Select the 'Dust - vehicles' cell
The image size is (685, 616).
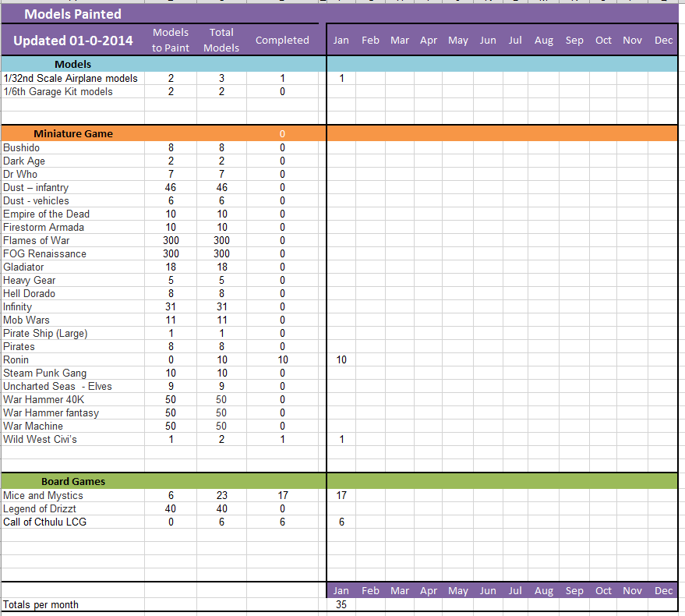(x=73, y=200)
